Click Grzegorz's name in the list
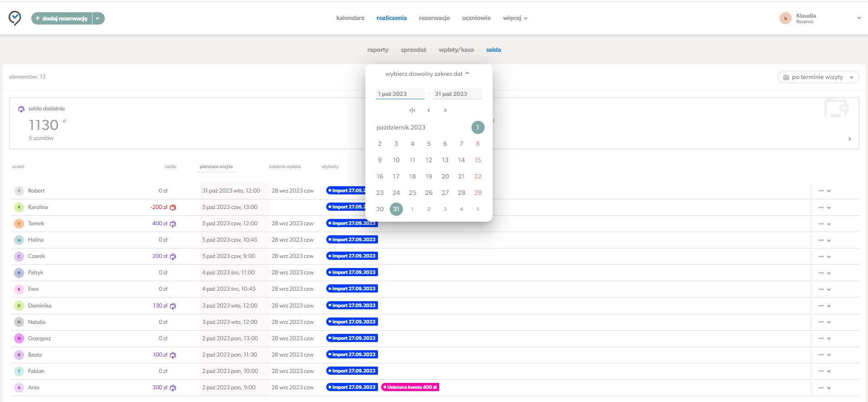This screenshot has height=402, width=868. [39, 338]
